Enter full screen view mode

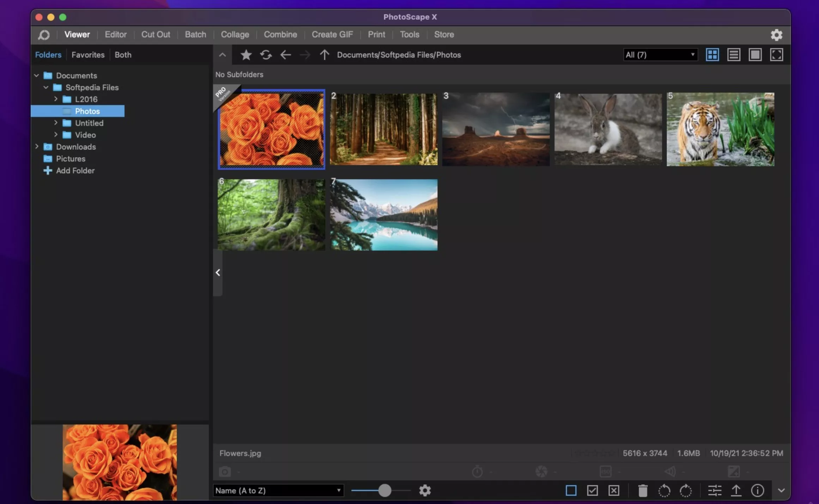[x=776, y=55]
